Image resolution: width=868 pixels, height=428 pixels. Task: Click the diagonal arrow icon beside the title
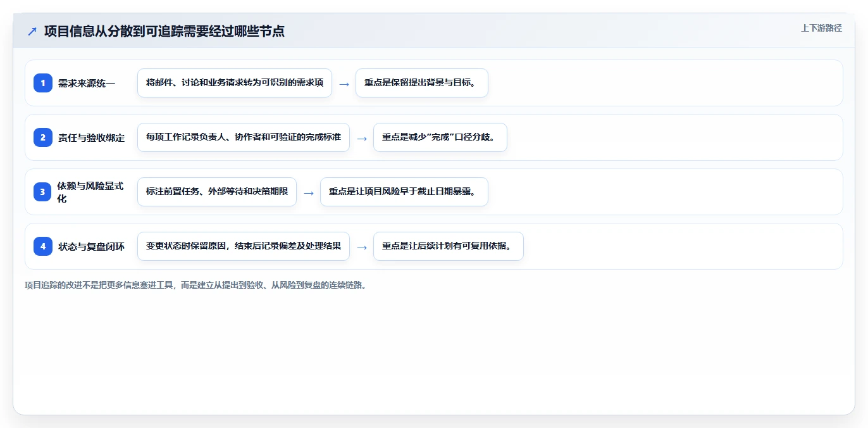32,32
